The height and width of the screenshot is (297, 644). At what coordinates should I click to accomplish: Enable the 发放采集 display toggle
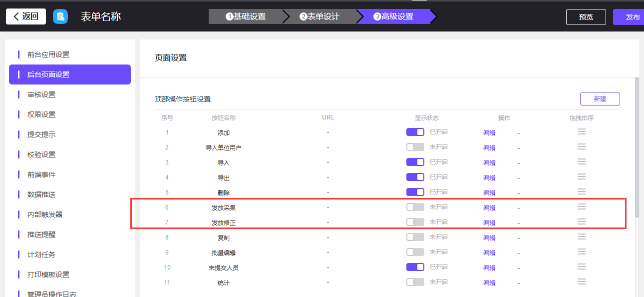(415, 207)
